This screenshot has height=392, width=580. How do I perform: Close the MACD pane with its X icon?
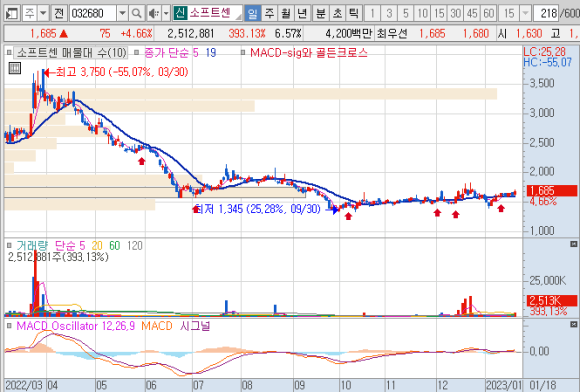point(574,324)
